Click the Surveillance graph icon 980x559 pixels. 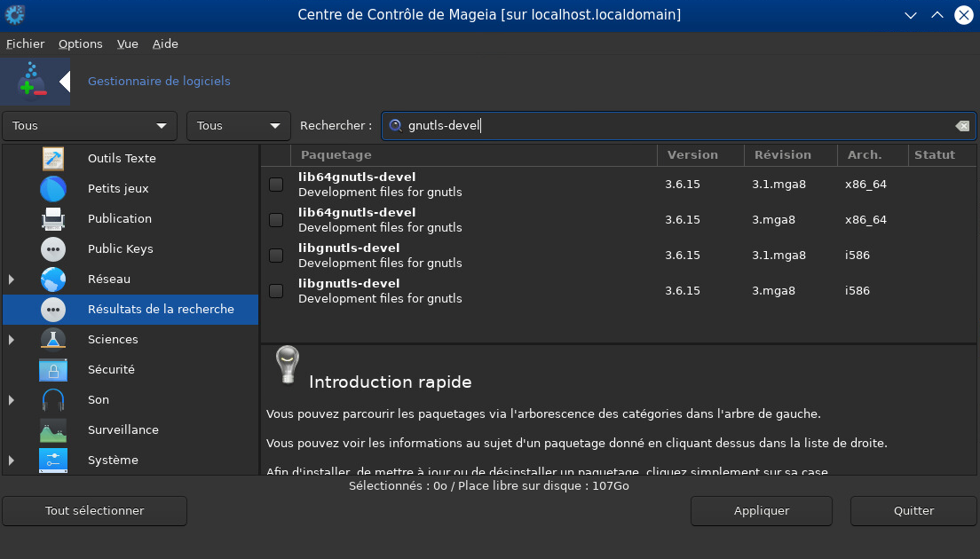click(53, 429)
